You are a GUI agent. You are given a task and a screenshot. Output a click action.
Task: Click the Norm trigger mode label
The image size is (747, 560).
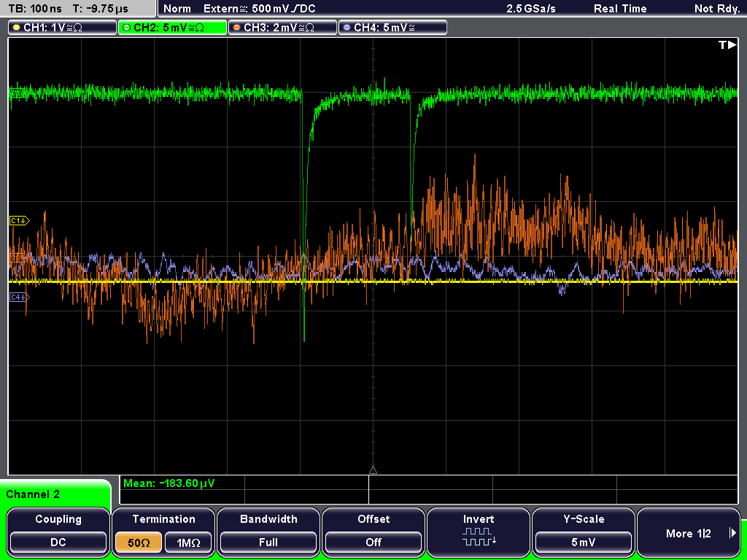pyautogui.click(x=177, y=9)
